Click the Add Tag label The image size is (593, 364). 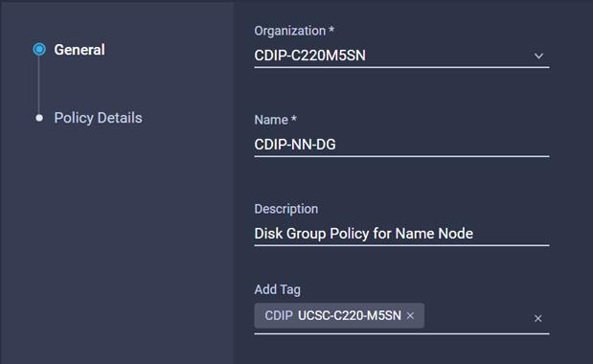pos(277,289)
